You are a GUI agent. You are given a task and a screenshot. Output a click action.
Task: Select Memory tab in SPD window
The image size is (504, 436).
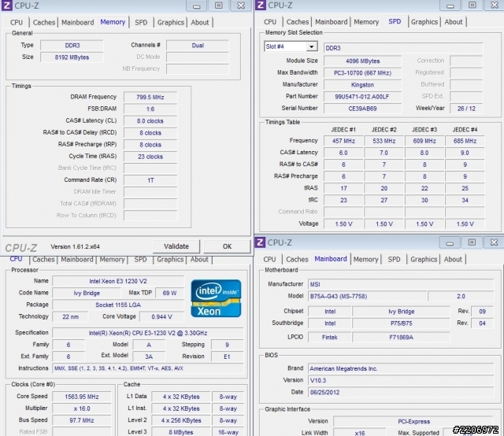366,22
